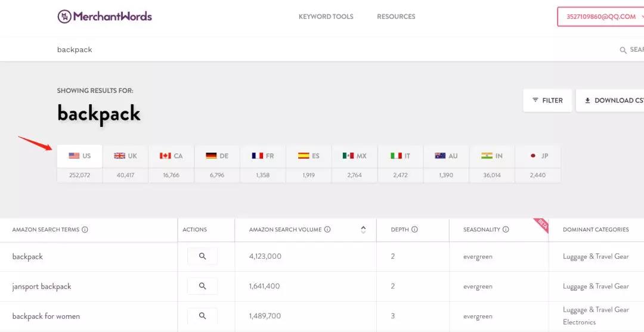Switch to the DE marketplace tab
Viewport: 644px width, 332px height.
click(217, 156)
